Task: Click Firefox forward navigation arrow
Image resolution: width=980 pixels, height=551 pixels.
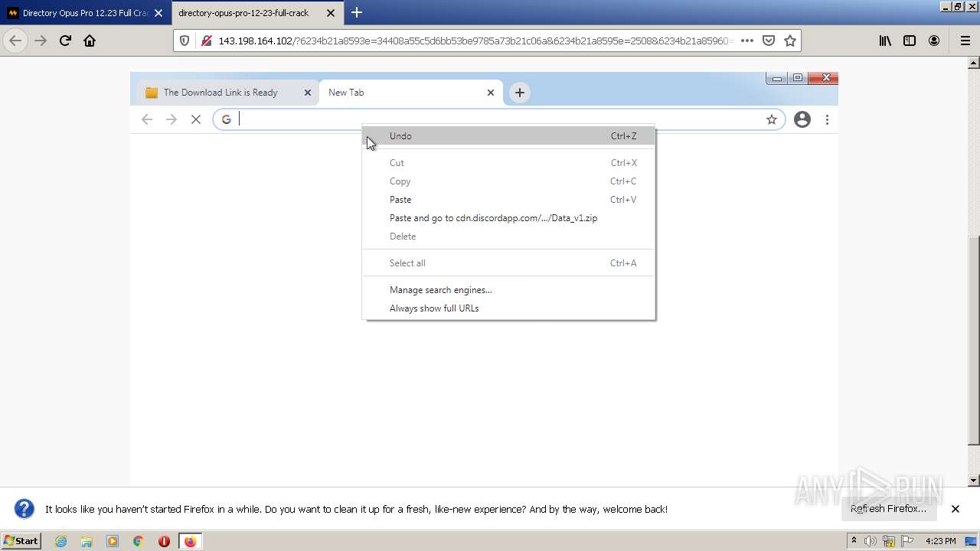Action: (x=41, y=41)
